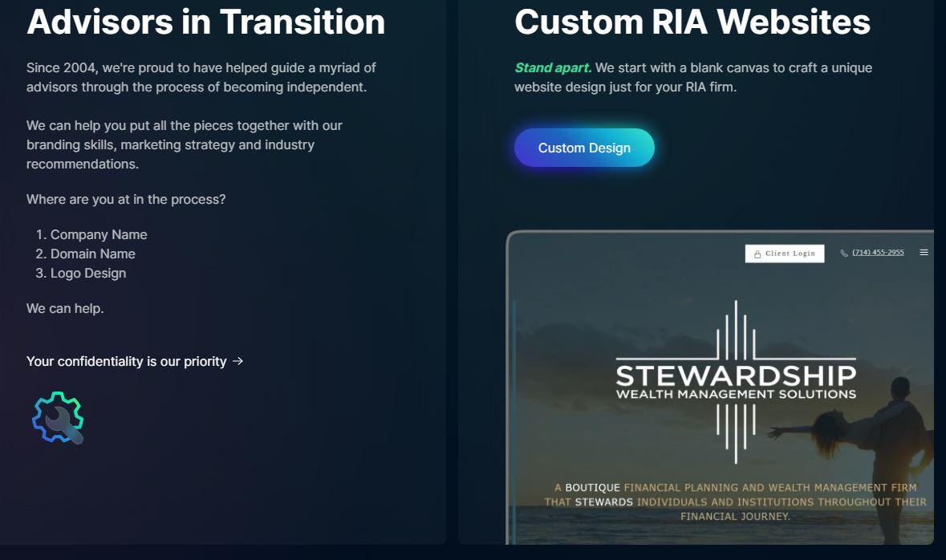This screenshot has height=560, width=946.
Task: Open the confidentiality priority link
Action: pyautogui.click(x=135, y=362)
